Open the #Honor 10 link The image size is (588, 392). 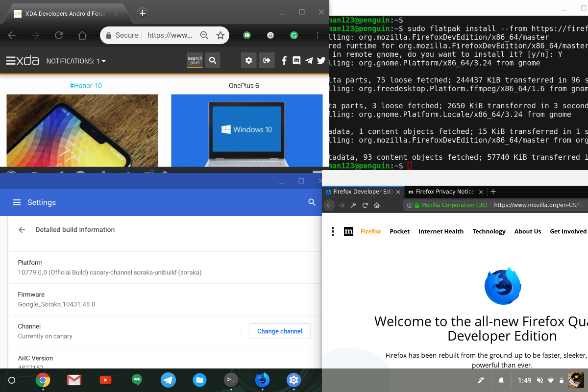(x=86, y=86)
